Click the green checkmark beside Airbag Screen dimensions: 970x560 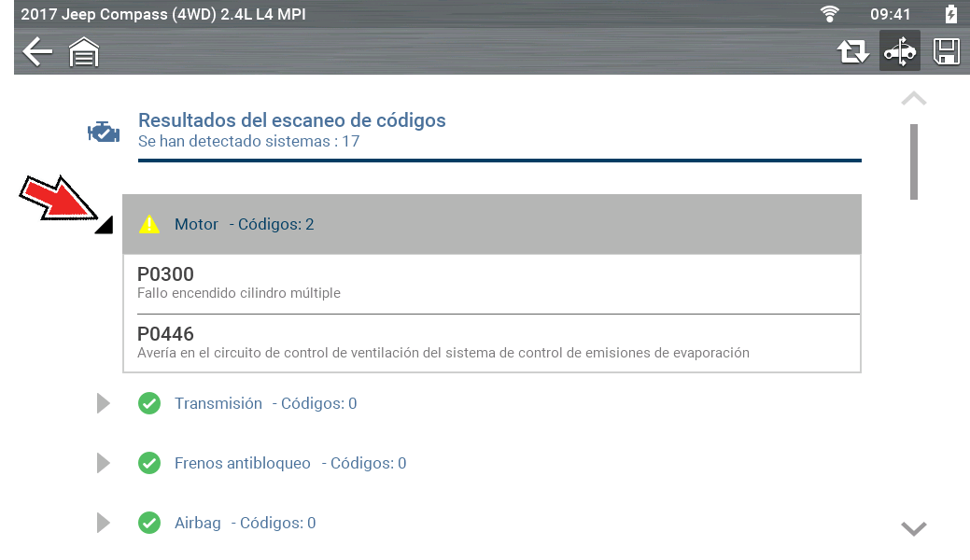click(x=149, y=523)
